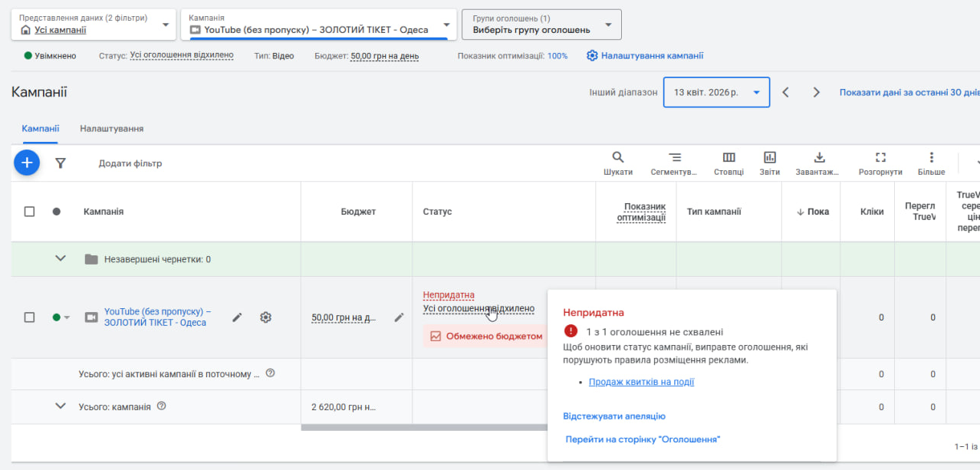Click the Завантажити download icon

[x=819, y=158]
